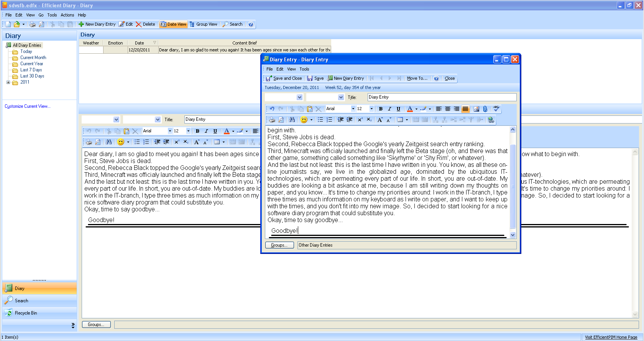Click decrease indent icon in dialog toolbar
Viewport: 644px width, 341px height.
[340, 120]
